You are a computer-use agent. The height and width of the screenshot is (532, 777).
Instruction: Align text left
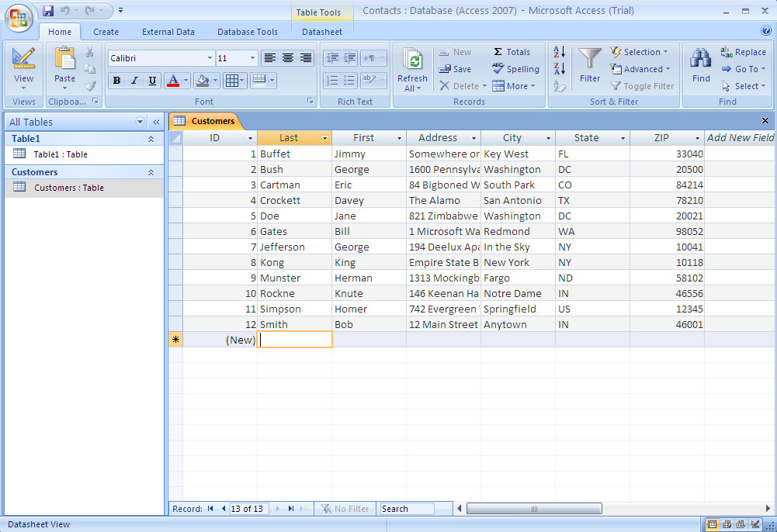[269, 58]
